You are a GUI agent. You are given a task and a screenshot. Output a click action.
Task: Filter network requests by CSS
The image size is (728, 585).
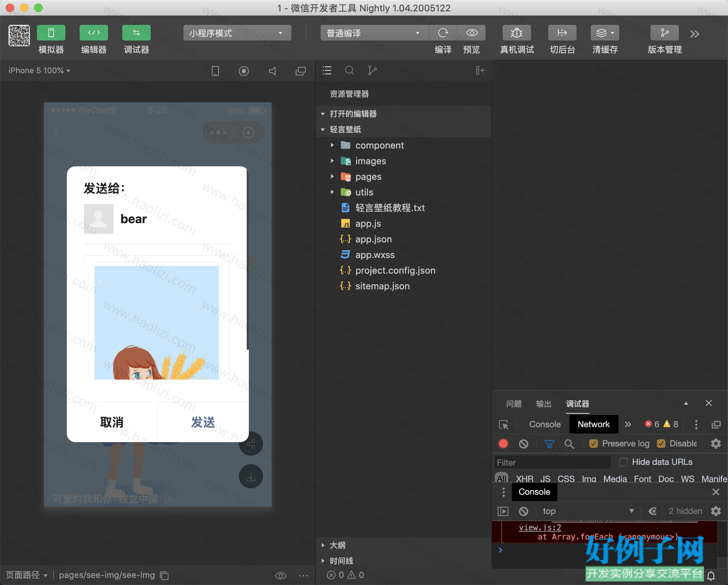566,479
